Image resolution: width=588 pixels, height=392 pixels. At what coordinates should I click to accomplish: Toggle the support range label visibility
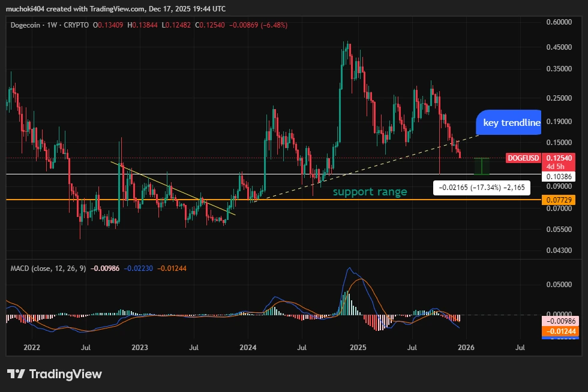370,192
